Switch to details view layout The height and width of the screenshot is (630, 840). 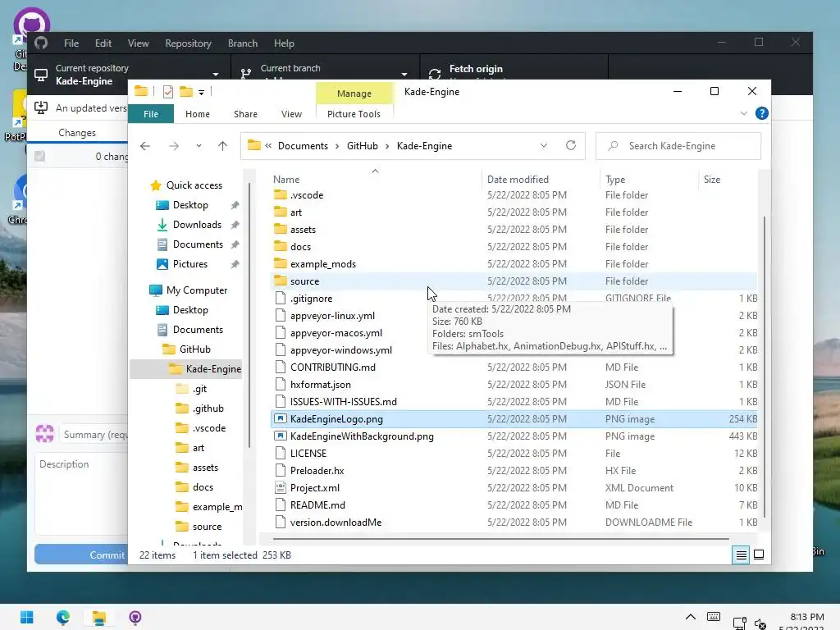tap(741, 555)
